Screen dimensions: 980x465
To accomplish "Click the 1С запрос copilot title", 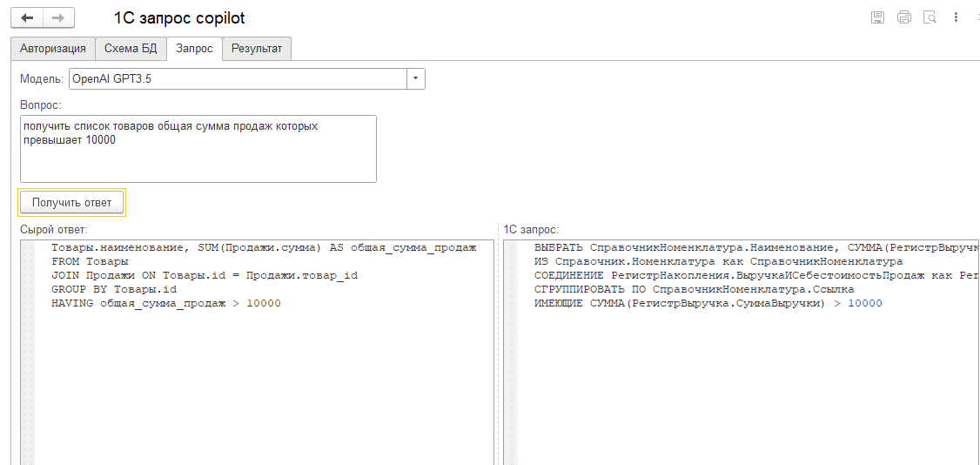I will [179, 18].
